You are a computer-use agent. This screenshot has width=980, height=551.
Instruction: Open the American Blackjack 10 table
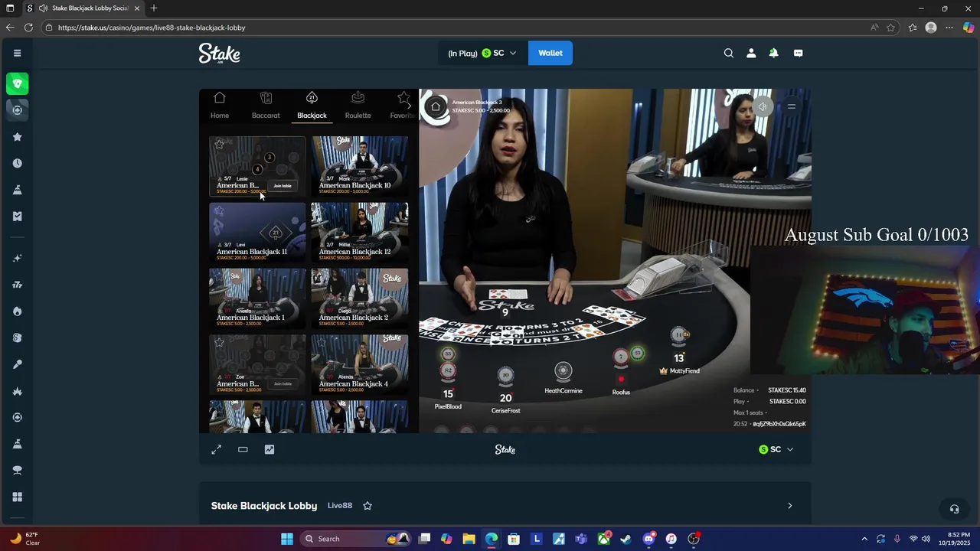pyautogui.click(x=360, y=166)
